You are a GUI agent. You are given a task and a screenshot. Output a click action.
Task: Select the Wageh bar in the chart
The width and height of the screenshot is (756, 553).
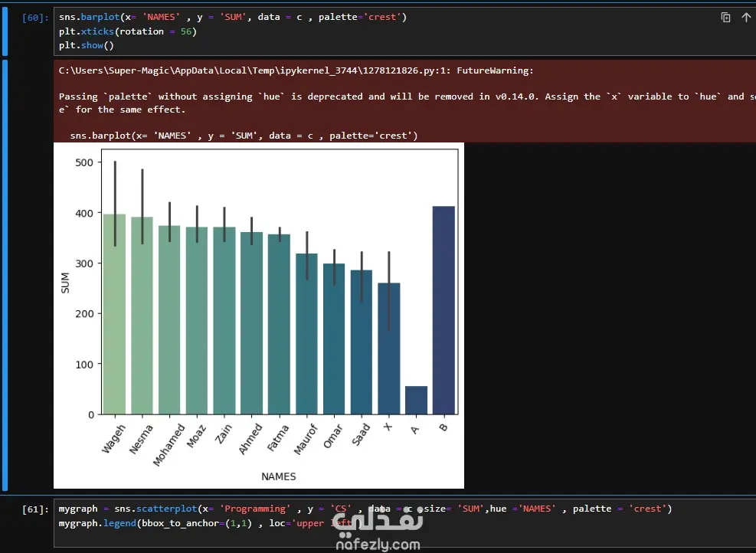[x=114, y=314]
